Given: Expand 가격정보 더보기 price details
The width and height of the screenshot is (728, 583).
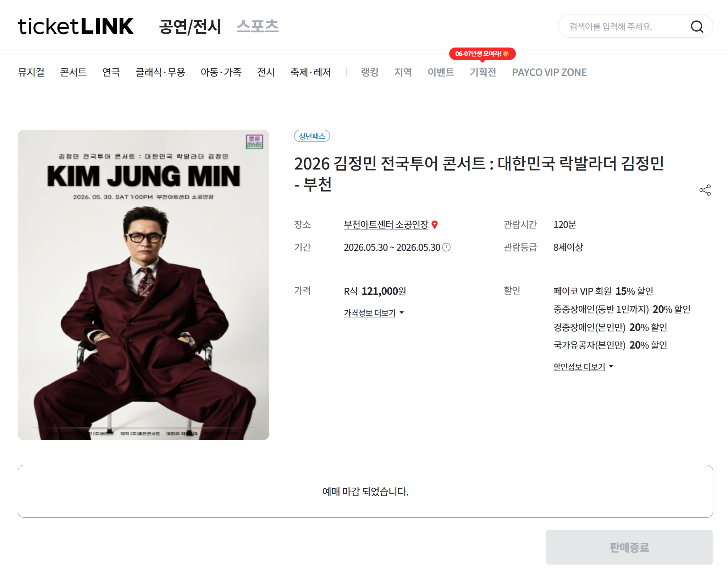Looking at the screenshot, I should click(x=374, y=313).
